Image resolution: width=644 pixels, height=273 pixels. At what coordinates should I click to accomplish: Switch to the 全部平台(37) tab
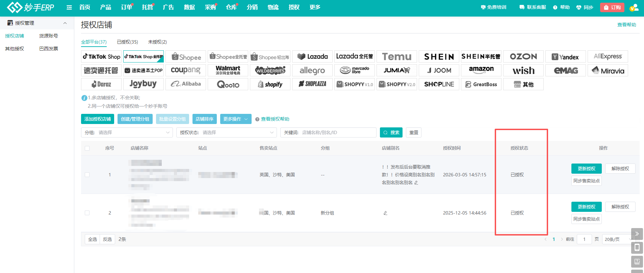(94, 42)
